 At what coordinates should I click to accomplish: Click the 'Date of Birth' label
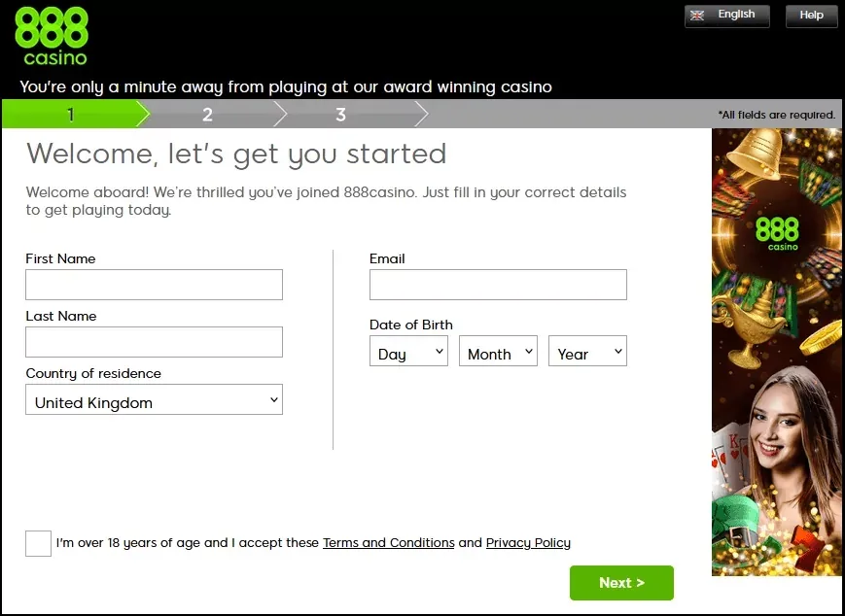pos(411,325)
